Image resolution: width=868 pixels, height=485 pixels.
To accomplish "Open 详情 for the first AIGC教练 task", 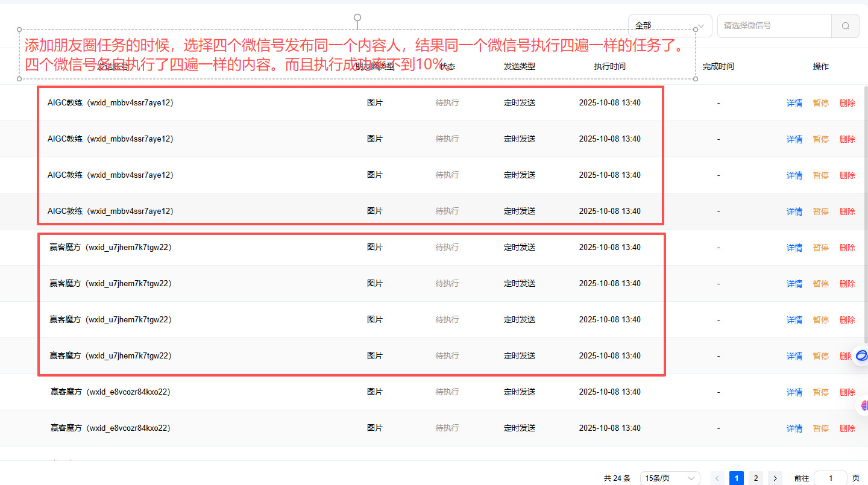I will point(794,102).
